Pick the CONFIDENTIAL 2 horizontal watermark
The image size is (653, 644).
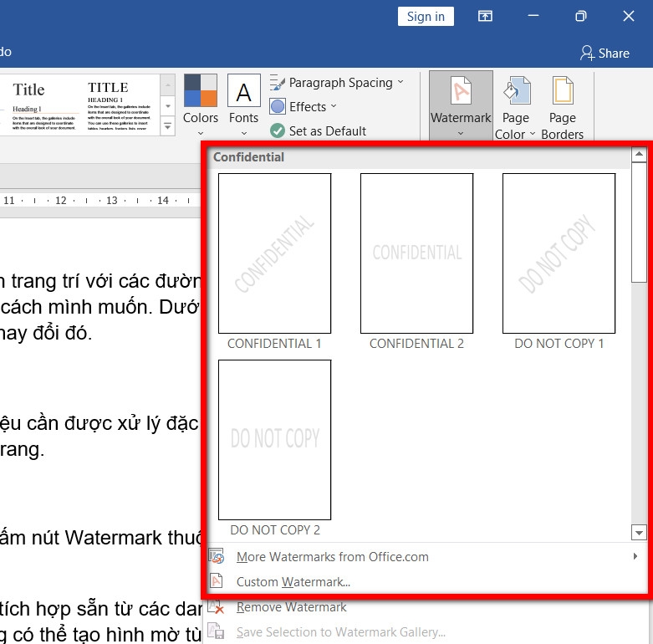[x=416, y=253]
